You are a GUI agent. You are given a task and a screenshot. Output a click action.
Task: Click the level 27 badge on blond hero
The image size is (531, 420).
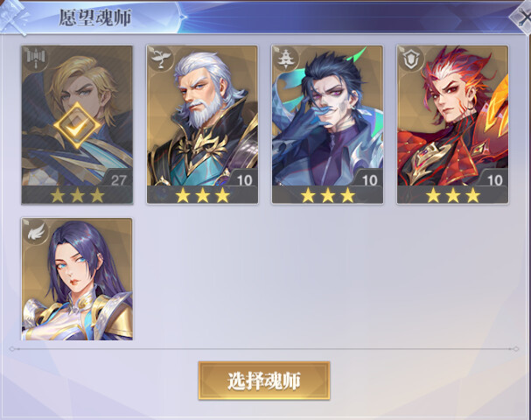pos(118,179)
